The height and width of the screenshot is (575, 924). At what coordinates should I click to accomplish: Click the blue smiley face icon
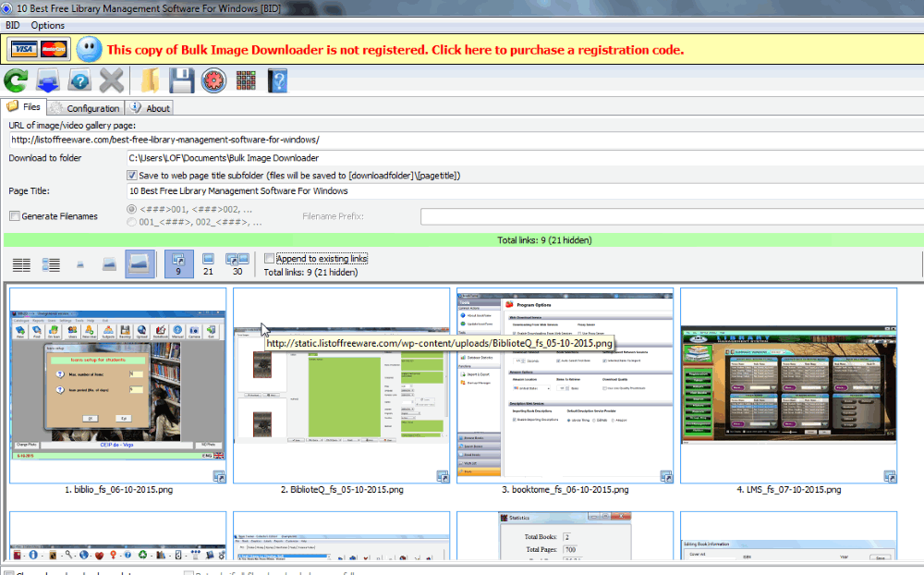(x=89, y=49)
